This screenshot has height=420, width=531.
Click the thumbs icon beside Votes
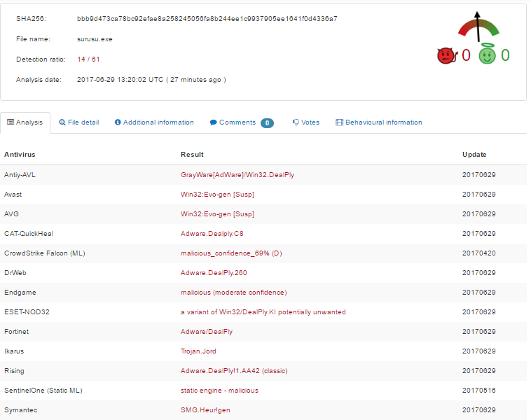click(296, 122)
